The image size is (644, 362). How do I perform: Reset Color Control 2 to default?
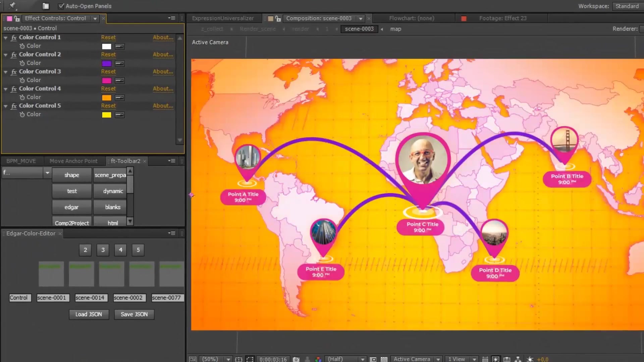108,54
